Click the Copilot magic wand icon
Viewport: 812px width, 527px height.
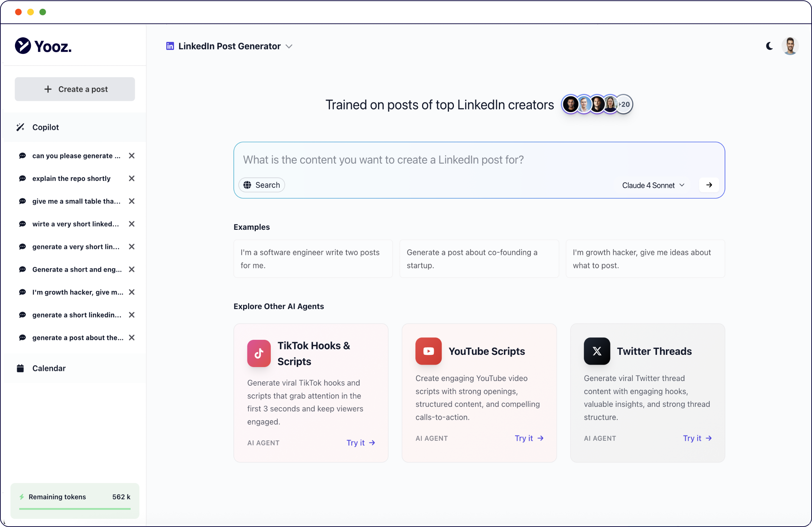pyautogui.click(x=20, y=127)
